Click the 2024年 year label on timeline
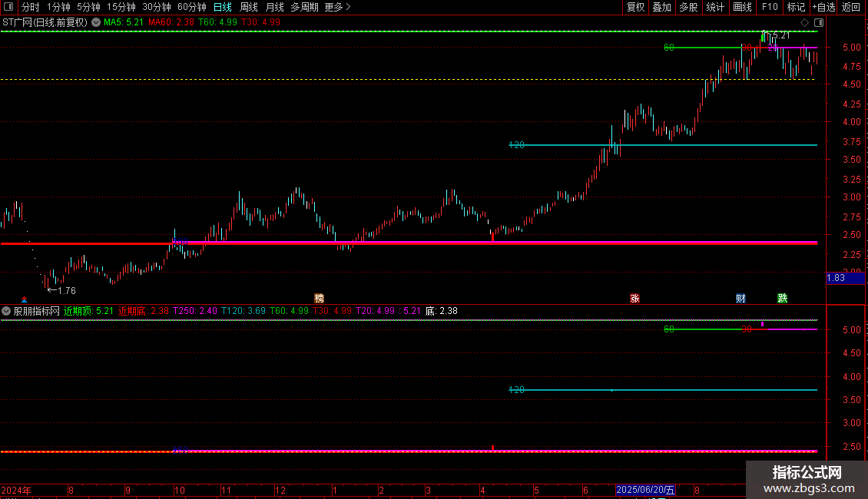Viewport: 868px width, 499px height. [16, 490]
